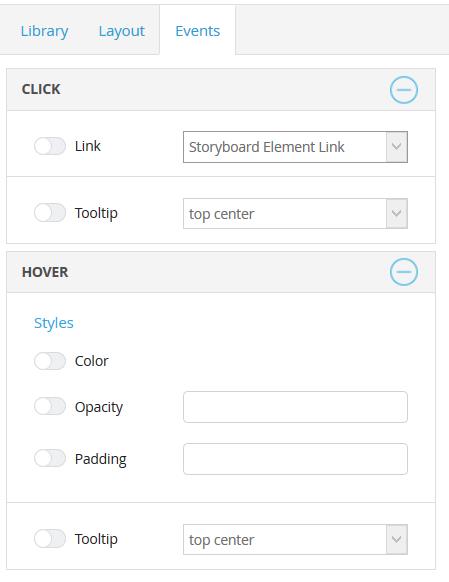The height and width of the screenshot is (582, 449).
Task: Open the top center dropdown under CLICK
Action: pos(295,213)
